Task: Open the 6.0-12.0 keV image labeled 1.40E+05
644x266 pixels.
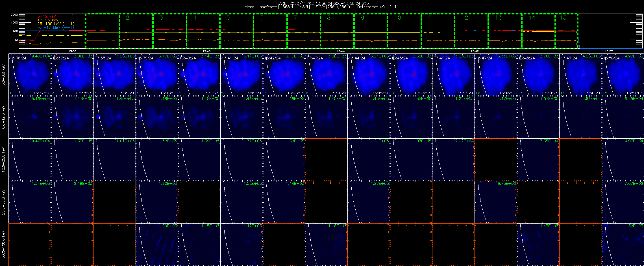Action: tap(115, 117)
